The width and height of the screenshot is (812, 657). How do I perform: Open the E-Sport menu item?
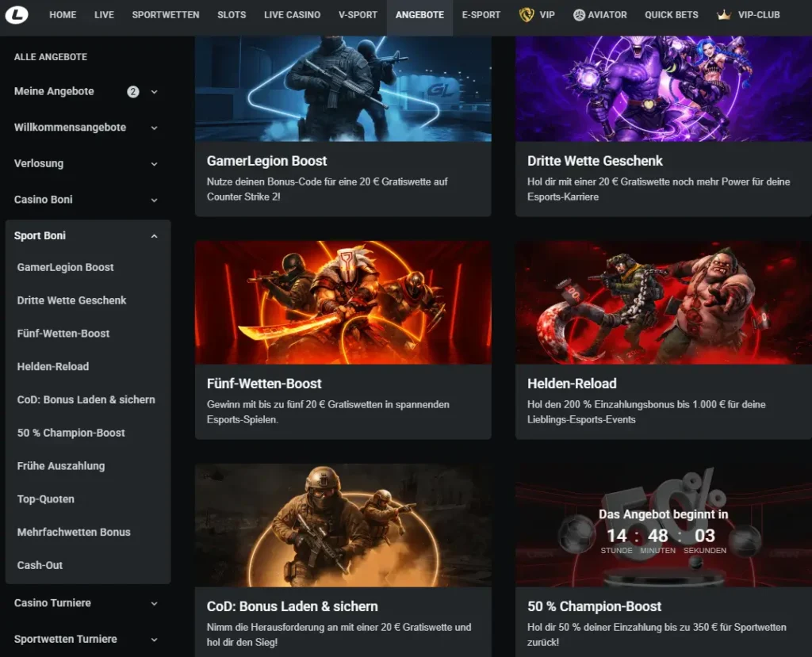coord(481,15)
